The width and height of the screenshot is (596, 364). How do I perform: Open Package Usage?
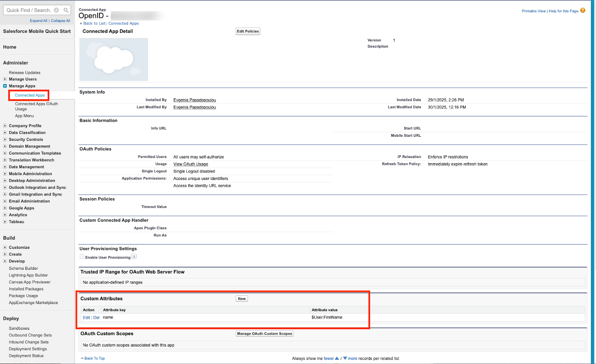coord(23,296)
